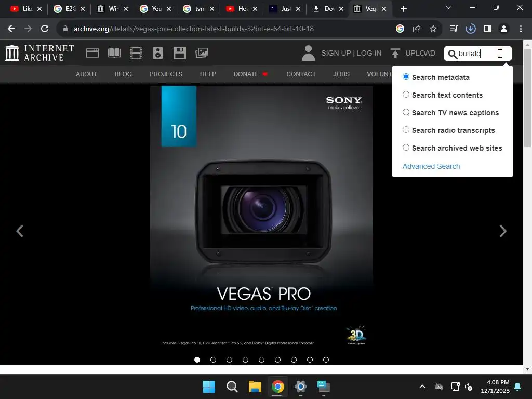Open Settings gear from the taskbar
The image size is (532, 399).
301,387
